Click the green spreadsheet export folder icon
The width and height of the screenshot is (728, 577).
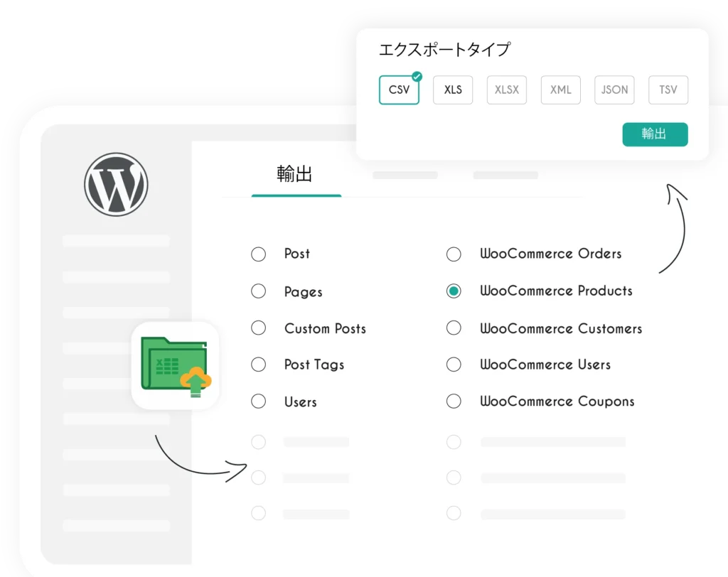176,365
